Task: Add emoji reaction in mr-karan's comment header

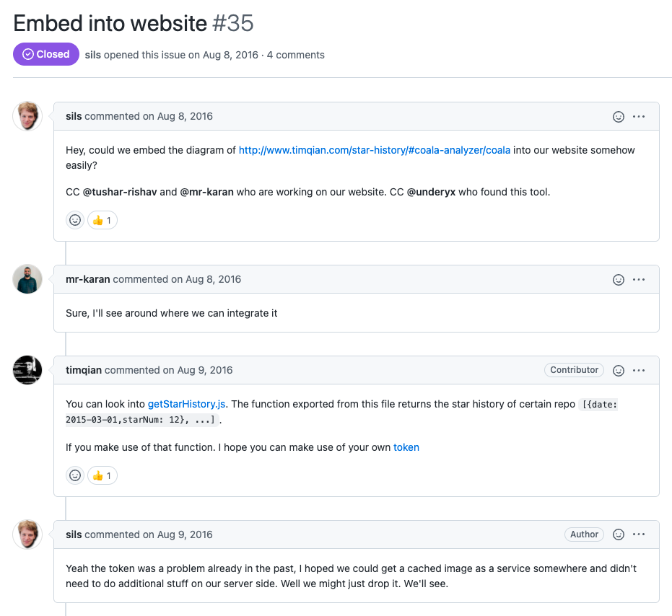Action: (618, 280)
